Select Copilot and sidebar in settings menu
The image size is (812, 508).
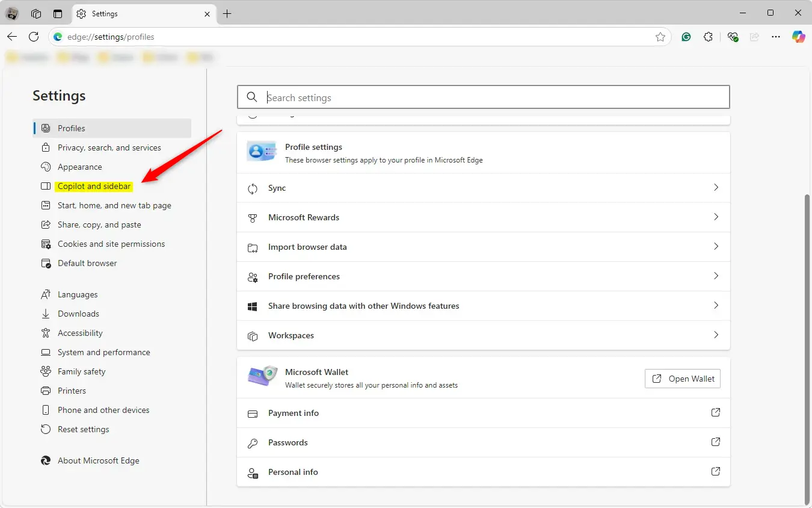[94, 186]
